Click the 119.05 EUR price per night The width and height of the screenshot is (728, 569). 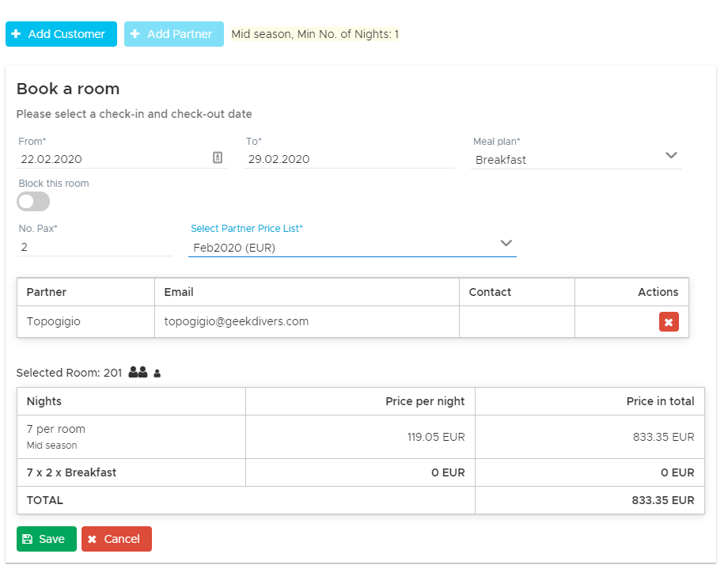point(436,437)
